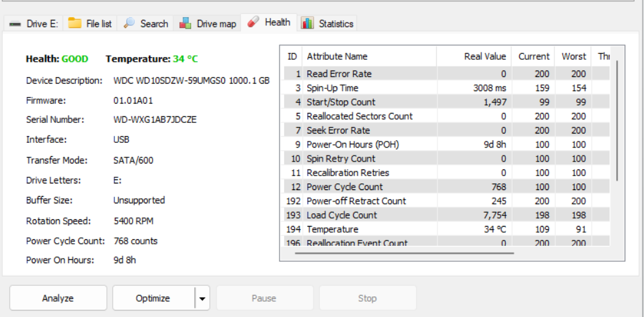Click the horizontal scrollbar under the attribute table
This screenshot has width=644, height=317.
coord(404,253)
